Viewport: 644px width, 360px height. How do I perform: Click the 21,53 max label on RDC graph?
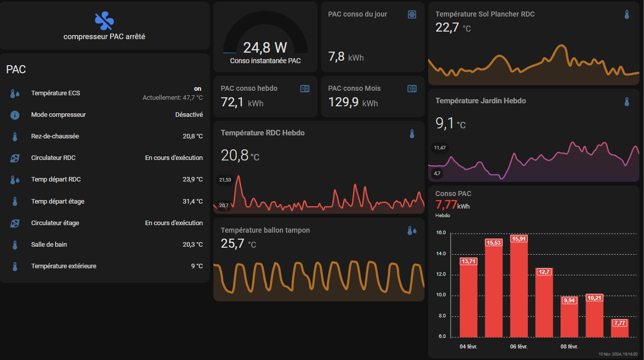pyautogui.click(x=224, y=180)
